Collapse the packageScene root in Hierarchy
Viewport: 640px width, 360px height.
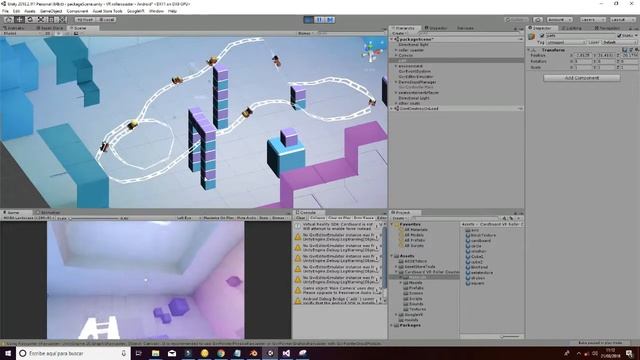tap(392, 39)
